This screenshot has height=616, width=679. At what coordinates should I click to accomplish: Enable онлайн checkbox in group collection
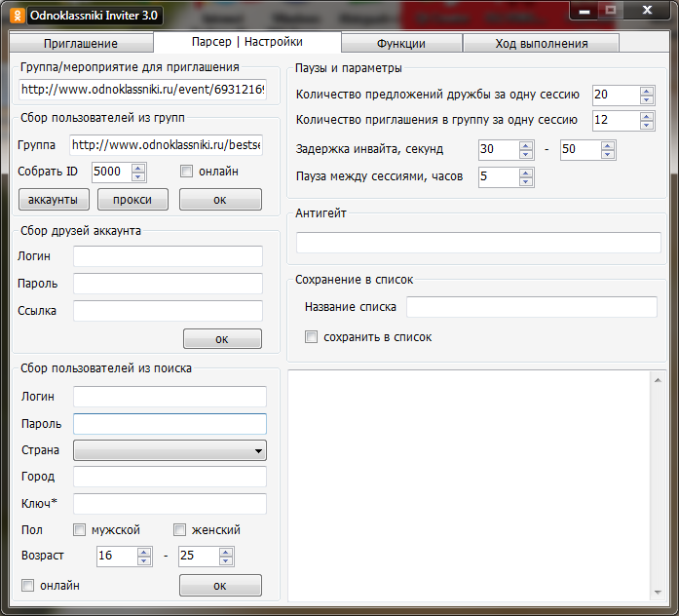pyautogui.click(x=187, y=172)
